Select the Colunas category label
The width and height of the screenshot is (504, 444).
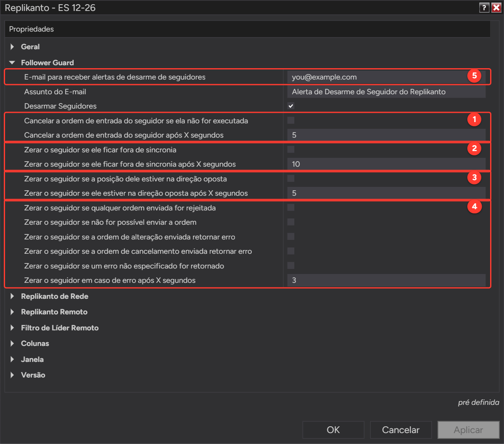point(35,343)
